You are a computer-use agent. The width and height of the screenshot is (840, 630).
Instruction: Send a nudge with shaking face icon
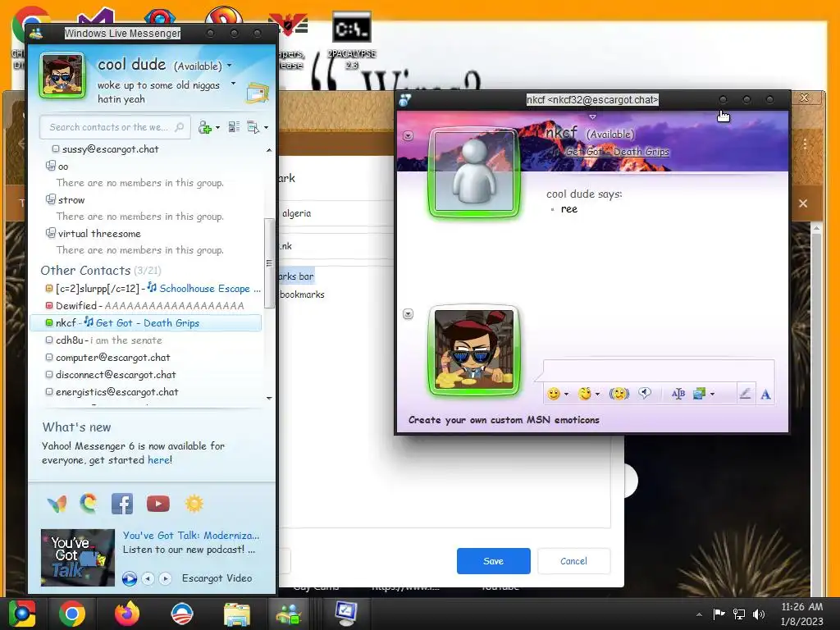pyautogui.click(x=619, y=394)
